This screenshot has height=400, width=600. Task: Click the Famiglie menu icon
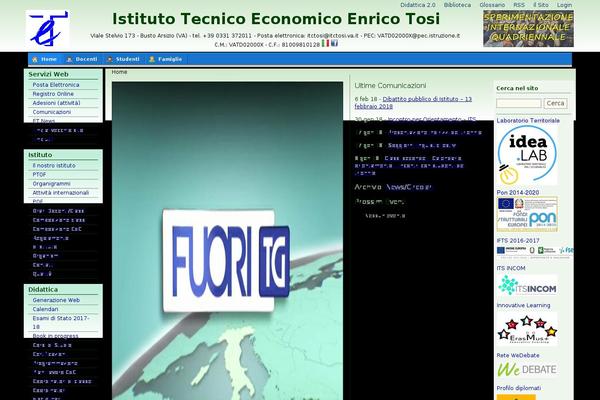(x=152, y=59)
